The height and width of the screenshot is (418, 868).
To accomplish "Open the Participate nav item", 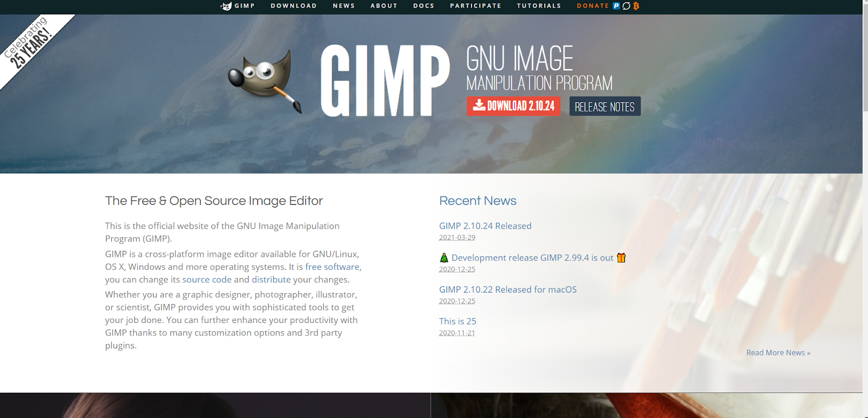I will point(475,6).
